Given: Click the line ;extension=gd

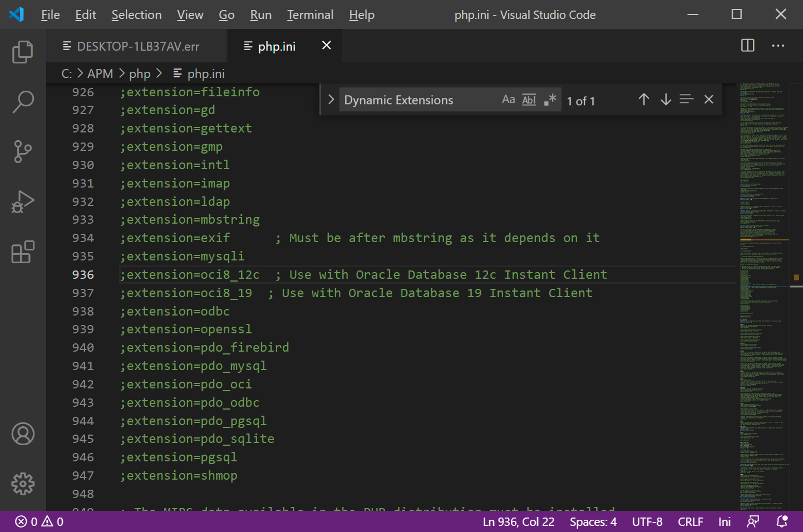Looking at the screenshot, I should point(168,110).
